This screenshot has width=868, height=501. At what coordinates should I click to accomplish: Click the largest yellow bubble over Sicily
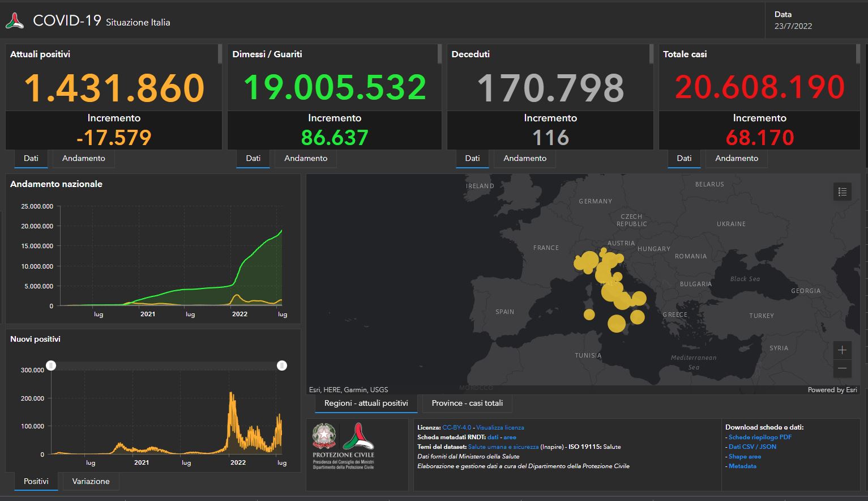pyautogui.click(x=616, y=324)
